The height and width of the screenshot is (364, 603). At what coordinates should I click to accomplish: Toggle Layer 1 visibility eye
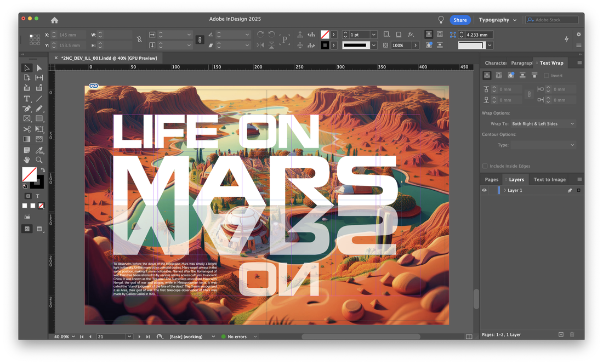(484, 190)
